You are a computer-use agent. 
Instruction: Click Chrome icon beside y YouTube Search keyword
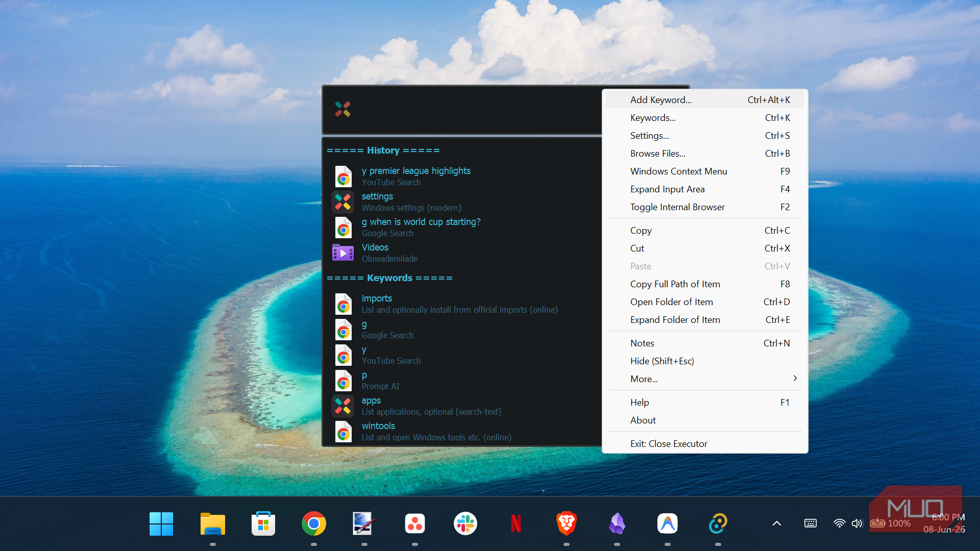pyautogui.click(x=343, y=355)
